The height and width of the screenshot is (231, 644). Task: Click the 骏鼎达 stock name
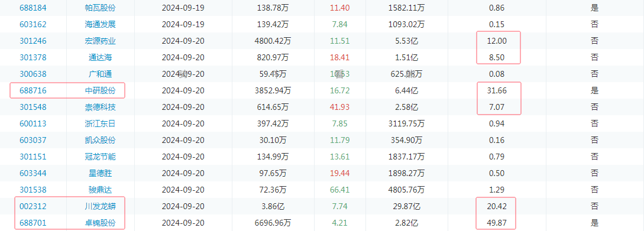(101, 190)
